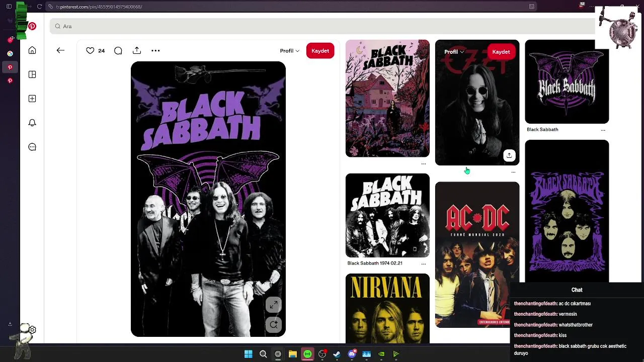
Task: Open Windows Start menu
Action: (x=248, y=354)
